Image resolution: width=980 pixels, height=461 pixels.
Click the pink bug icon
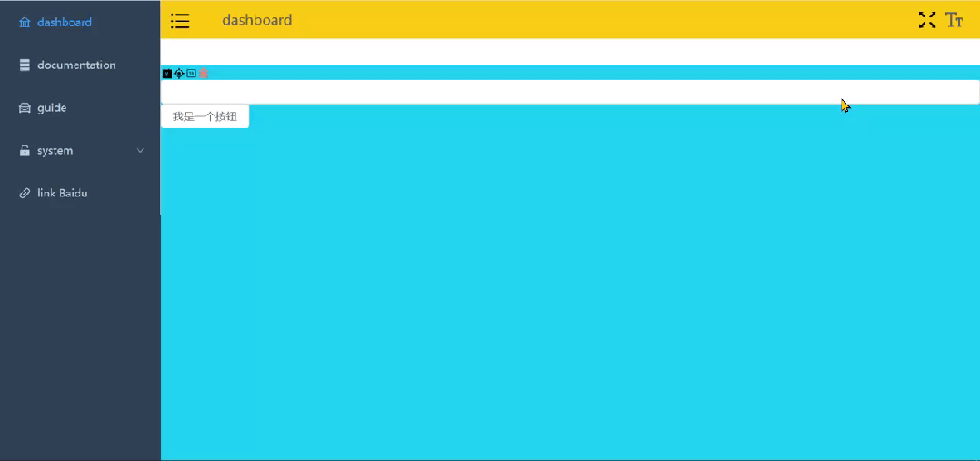click(x=205, y=74)
